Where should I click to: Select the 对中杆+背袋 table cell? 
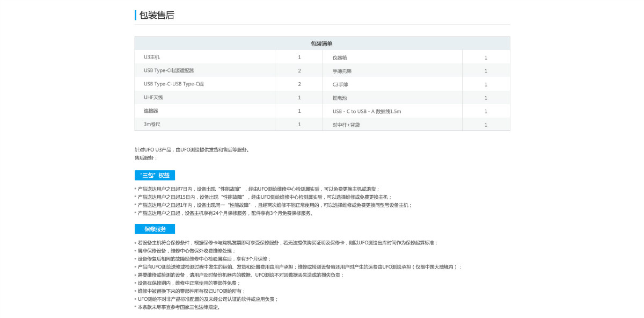click(x=345, y=125)
